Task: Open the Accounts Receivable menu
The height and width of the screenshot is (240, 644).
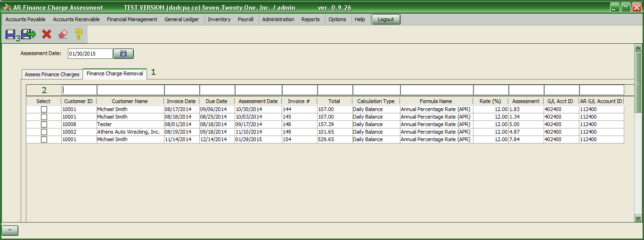Action: point(76,19)
